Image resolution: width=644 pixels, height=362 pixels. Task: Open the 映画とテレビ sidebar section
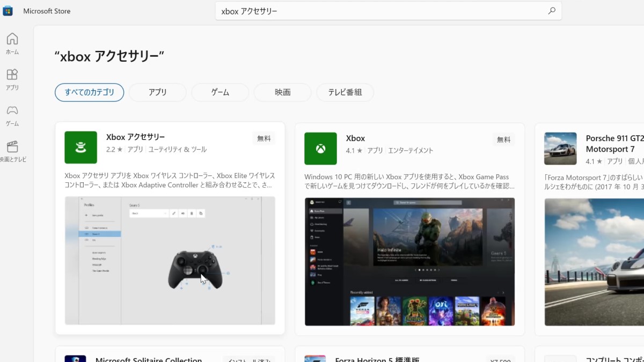(x=13, y=151)
